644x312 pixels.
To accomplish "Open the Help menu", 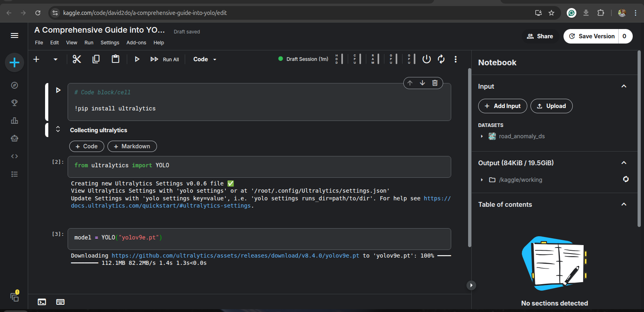I will pos(159,43).
